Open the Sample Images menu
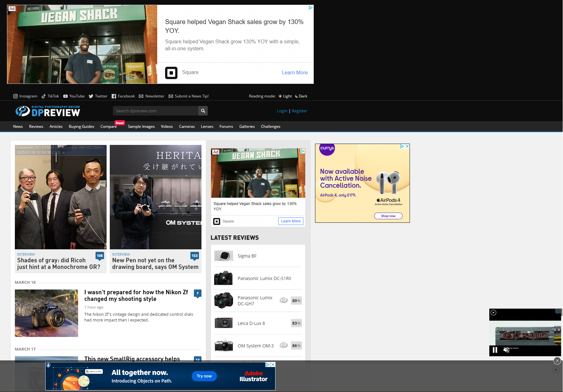 click(141, 127)
